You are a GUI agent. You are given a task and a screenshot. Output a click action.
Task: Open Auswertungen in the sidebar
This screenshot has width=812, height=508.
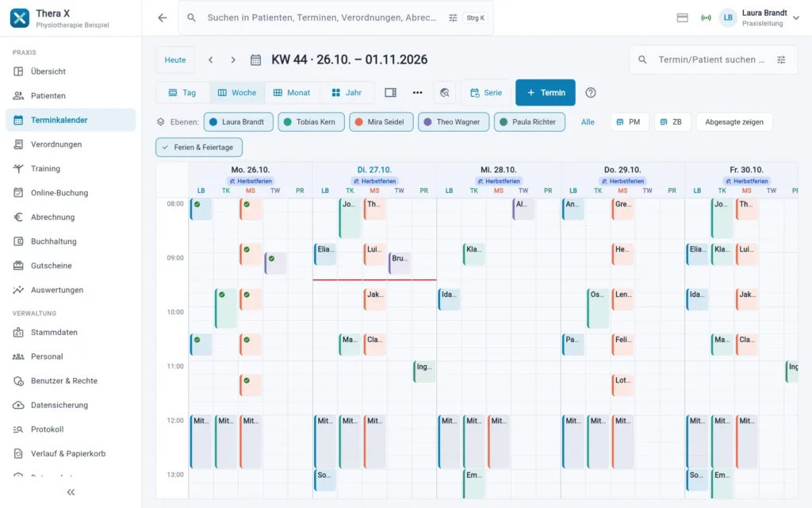pyautogui.click(x=71, y=290)
